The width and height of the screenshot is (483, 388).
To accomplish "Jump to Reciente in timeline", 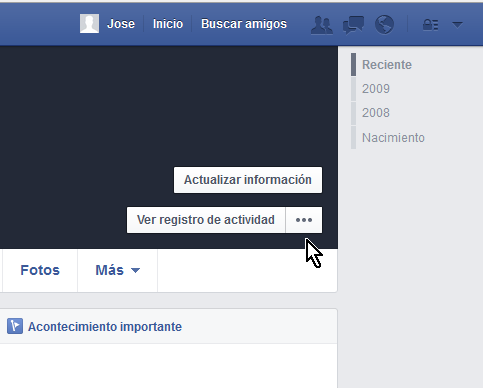I will tap(387, 65).
